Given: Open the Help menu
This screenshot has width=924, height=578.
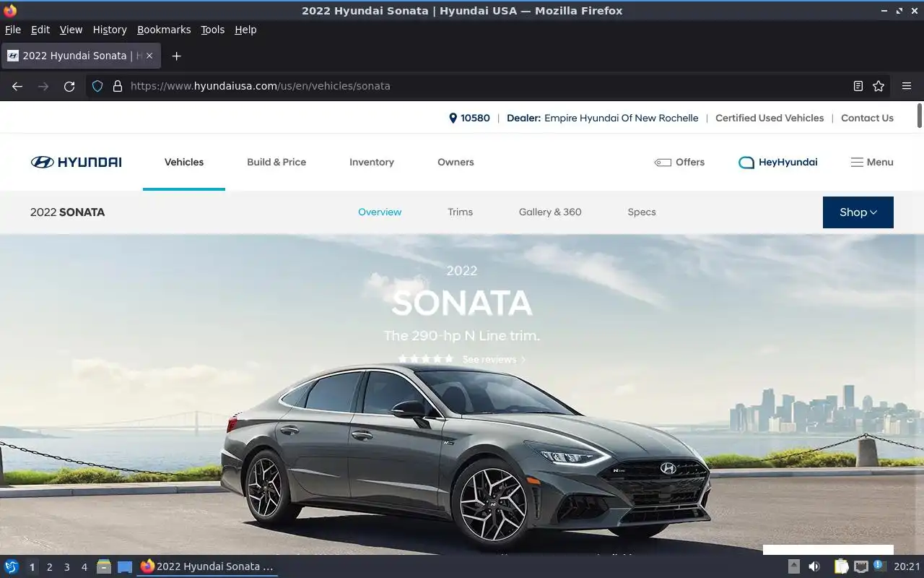Looking at the screenshot, I should pyautogui.click(x=245, y=30).
